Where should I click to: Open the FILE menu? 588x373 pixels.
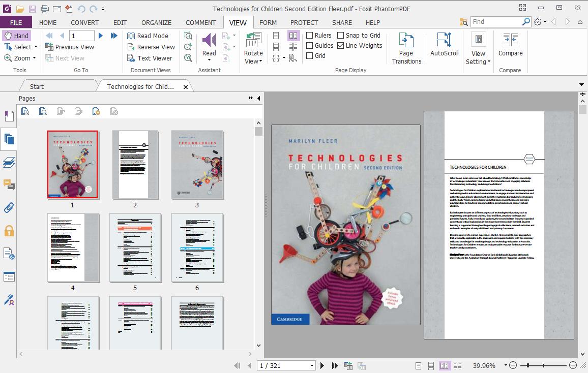coord(16,22)
